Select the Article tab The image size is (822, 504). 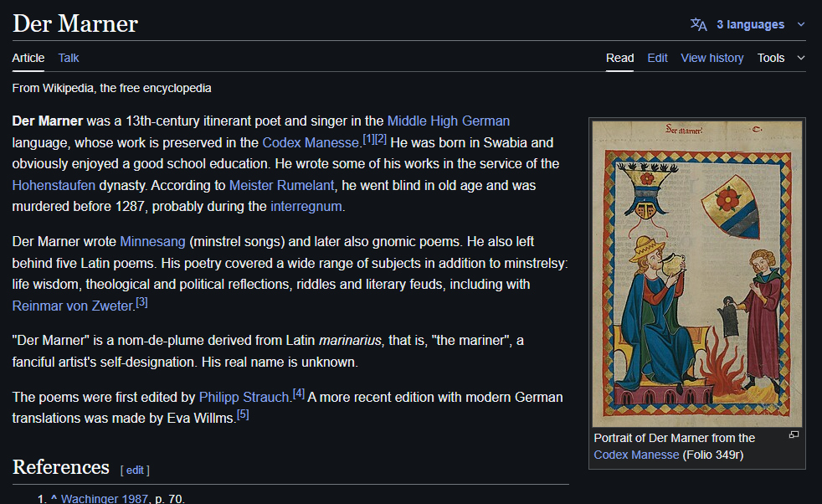tap(28, 58)
